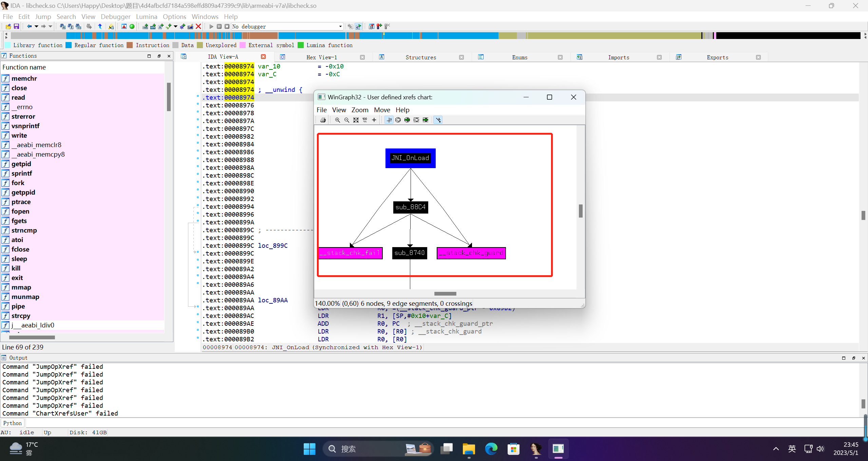868x461 pixels.
Task: Click the sub_88C4 node in graph
Action: pos(410,207)
